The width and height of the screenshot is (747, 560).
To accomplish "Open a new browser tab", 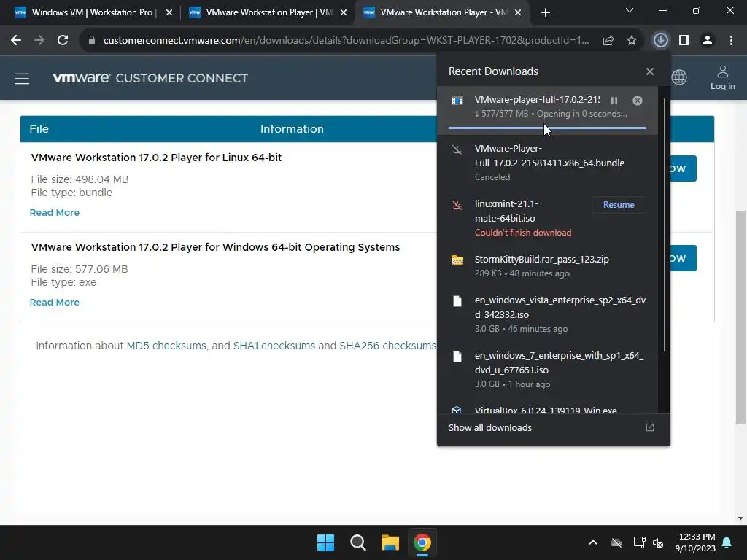I will tap(546, 12).
